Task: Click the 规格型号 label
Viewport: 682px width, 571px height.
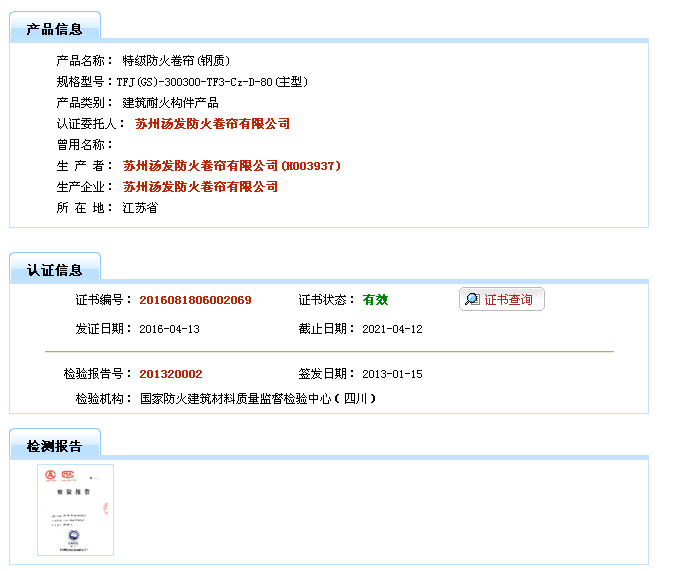Action: coord(84,82)
